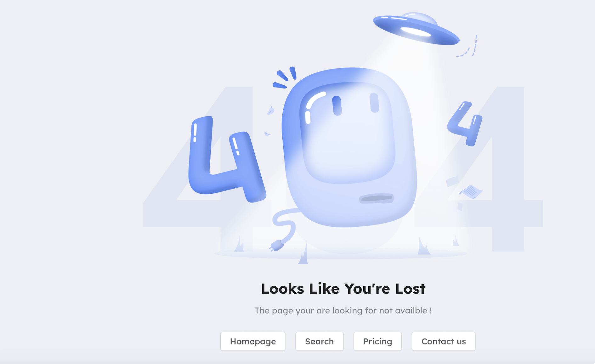Click the computer's floppy disk slot
595x364 pixels.
point(377,198)
